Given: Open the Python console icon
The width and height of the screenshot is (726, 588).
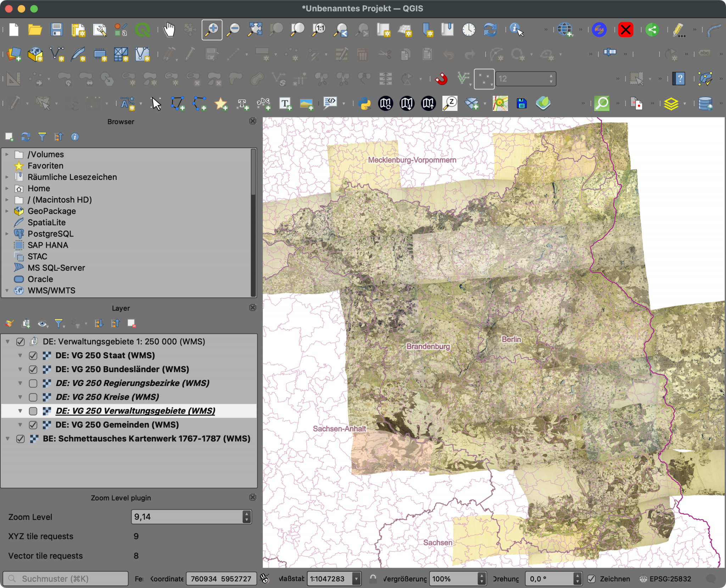Looking at the screenshot, I should click(364, 103).
